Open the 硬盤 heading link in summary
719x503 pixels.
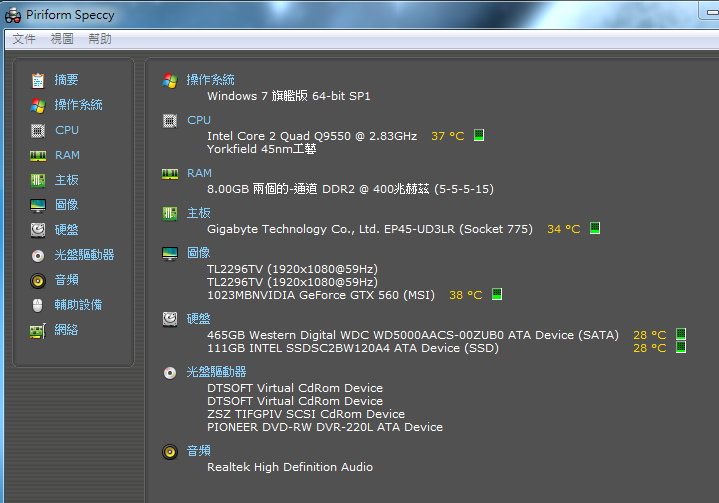(x=199, y=319)
